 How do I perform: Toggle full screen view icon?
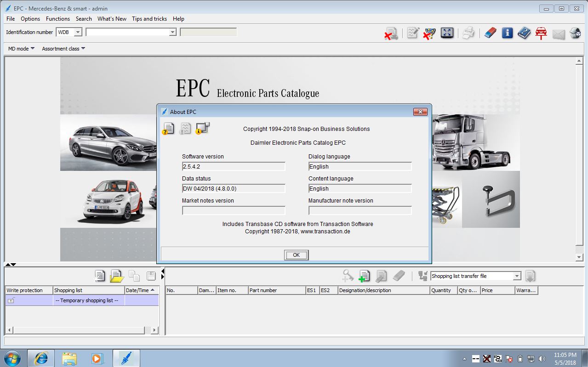point(447,33)
